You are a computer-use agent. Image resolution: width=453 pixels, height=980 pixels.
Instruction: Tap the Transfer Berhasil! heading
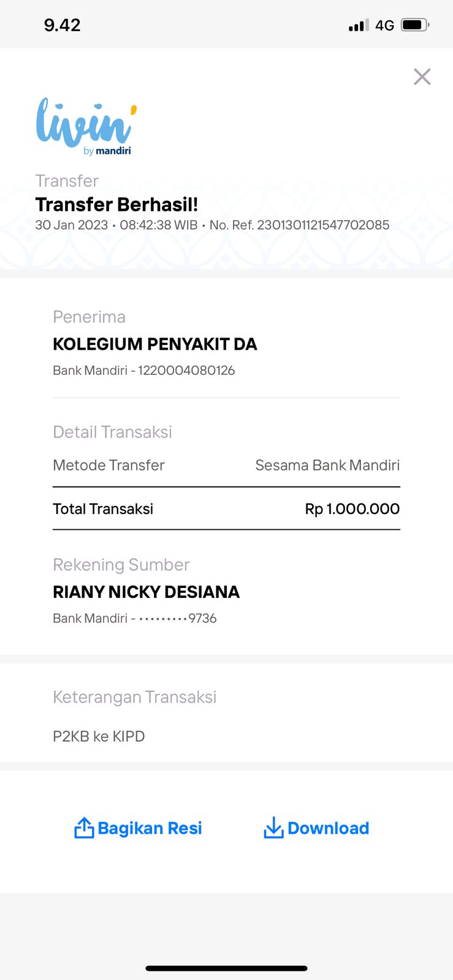pos(116,204)
